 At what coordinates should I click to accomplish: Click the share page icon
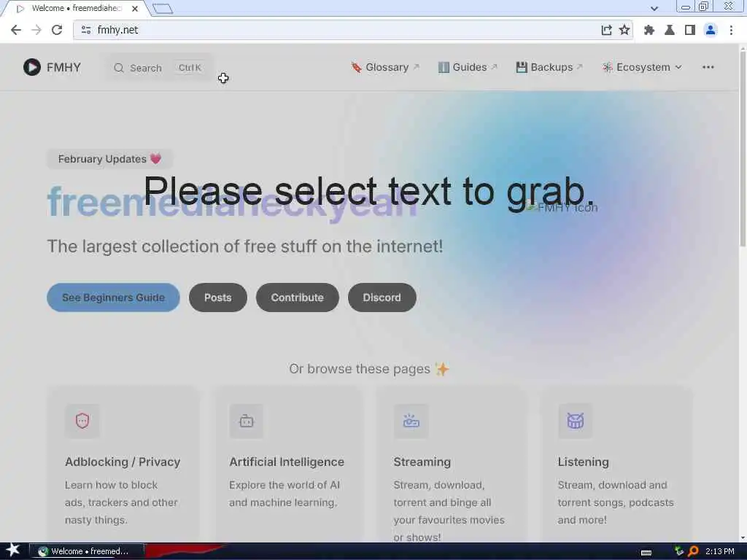606,30
